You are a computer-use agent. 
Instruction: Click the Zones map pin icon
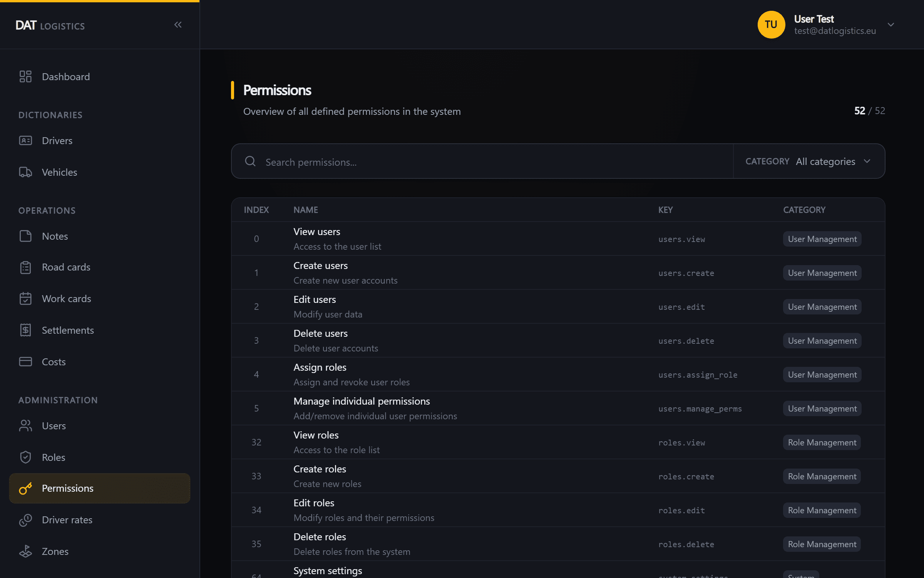[25, 551]
